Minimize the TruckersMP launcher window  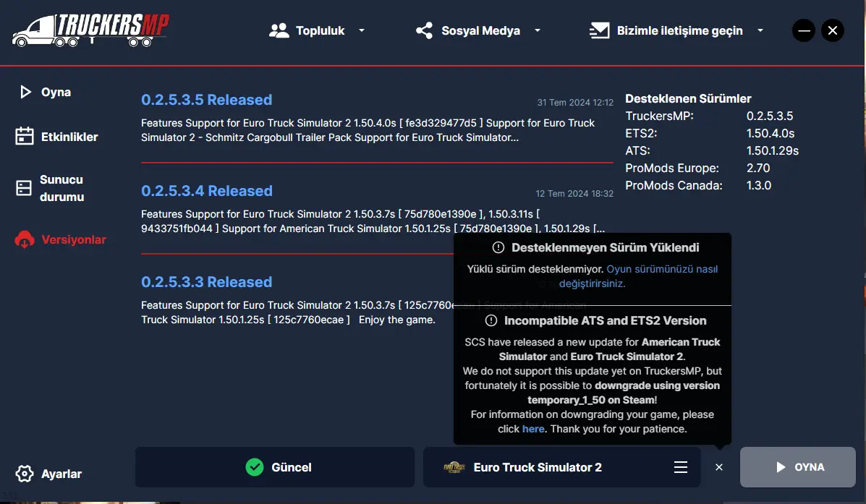click(x=804, y=30)
